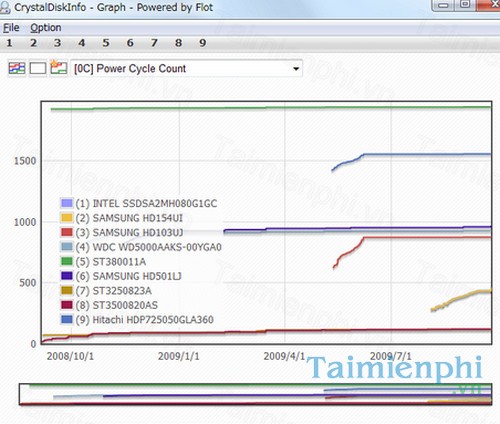The width and height of the screenshot is (500, 424).
Task: Click the WDC WD5000AAKS legend color swatch
Action: coord(67,247)
